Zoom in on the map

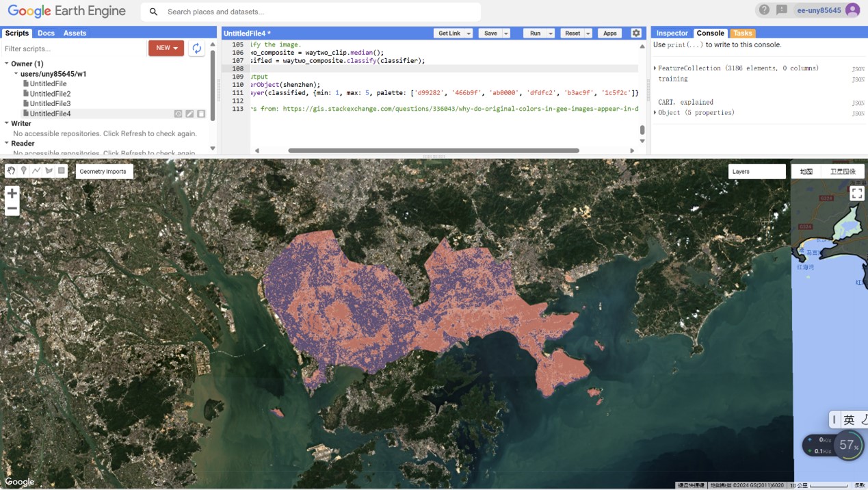coord(12,194)
